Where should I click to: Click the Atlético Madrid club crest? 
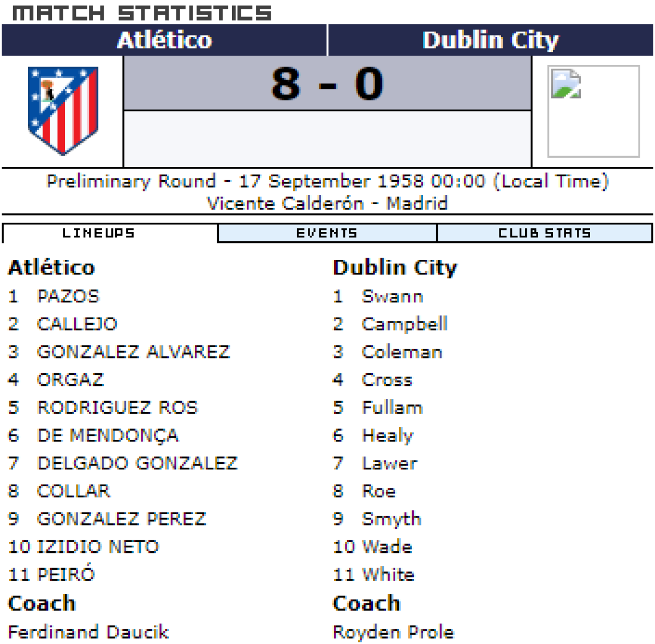coord(63,110)
